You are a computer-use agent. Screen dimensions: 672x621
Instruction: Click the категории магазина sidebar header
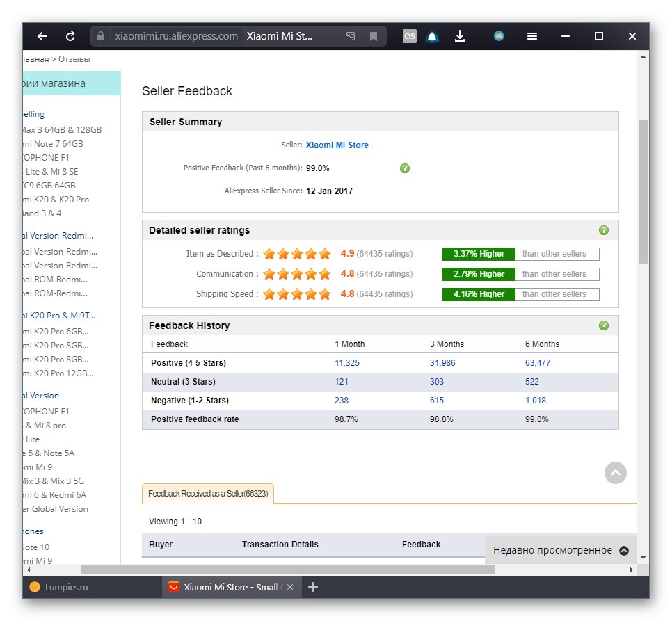pyautogui.click(x=72, y=83)
